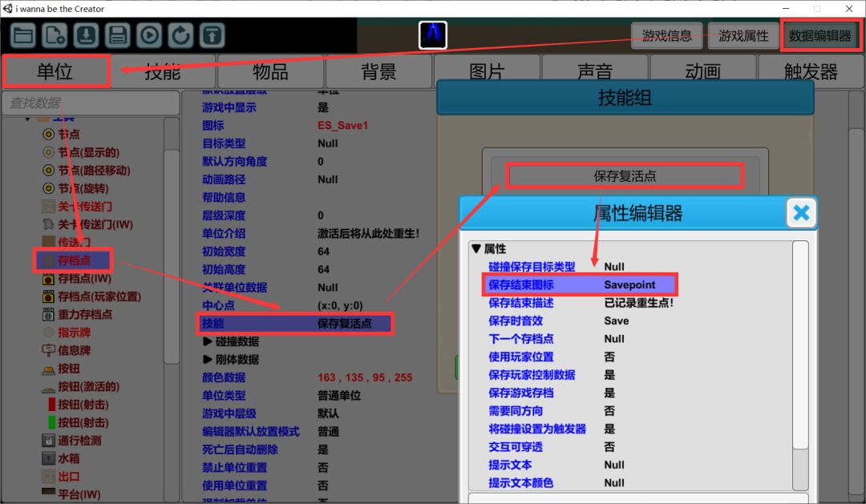The image size is (866, 504).
Task: Click the open folder icon in top toolbar
Action: [23, 35]
